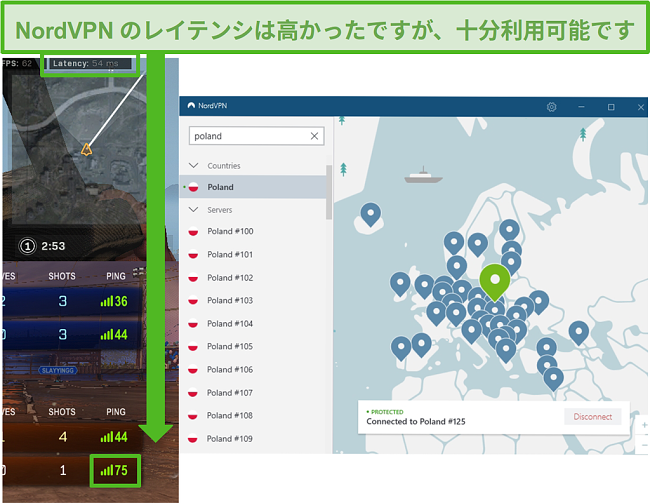Select the Norway map pin
650x503 pixels.
click(454, 242)
